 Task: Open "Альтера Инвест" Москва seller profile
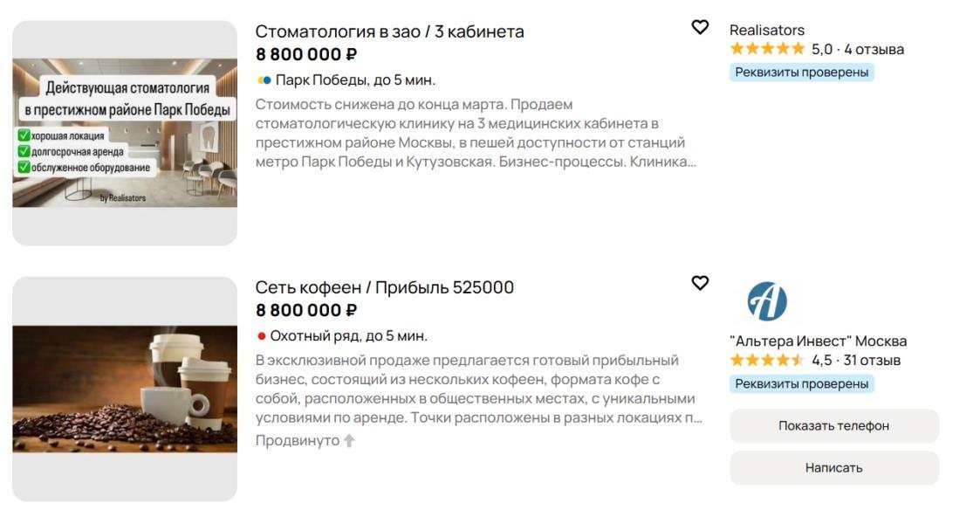point(818,341)
